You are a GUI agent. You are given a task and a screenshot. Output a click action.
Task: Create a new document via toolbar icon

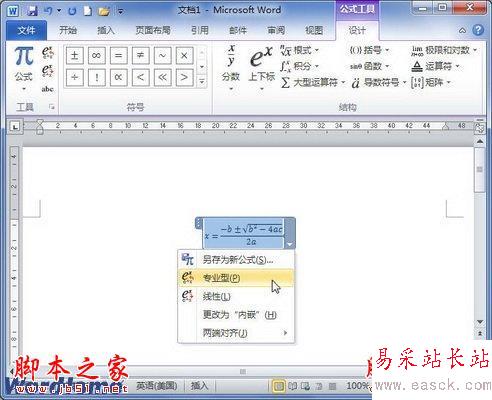click(87, 11)
